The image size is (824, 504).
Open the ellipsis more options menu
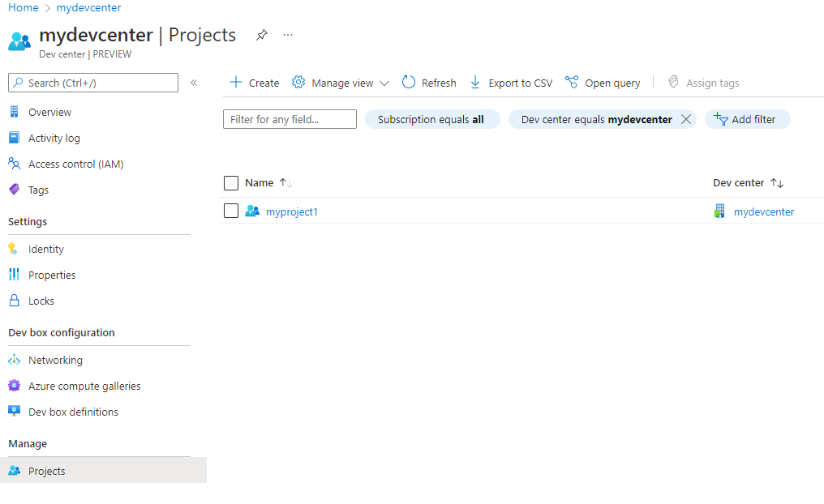287,35
